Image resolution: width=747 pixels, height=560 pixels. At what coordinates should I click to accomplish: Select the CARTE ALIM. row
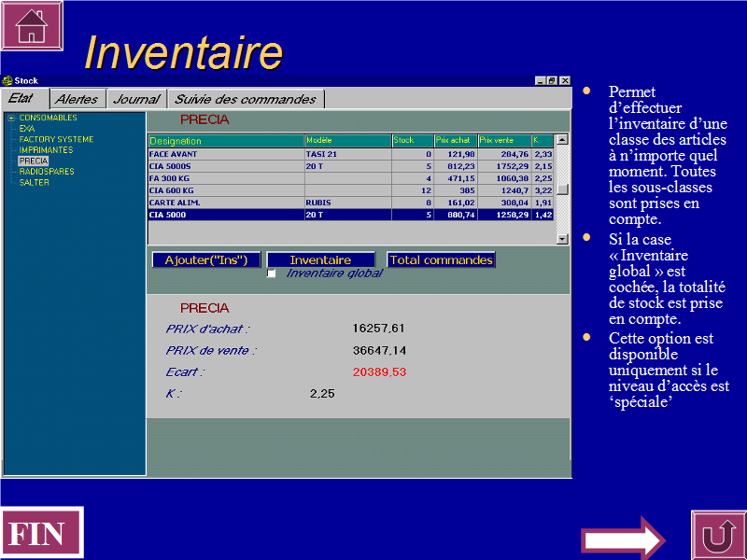click(x=351, y=203)
